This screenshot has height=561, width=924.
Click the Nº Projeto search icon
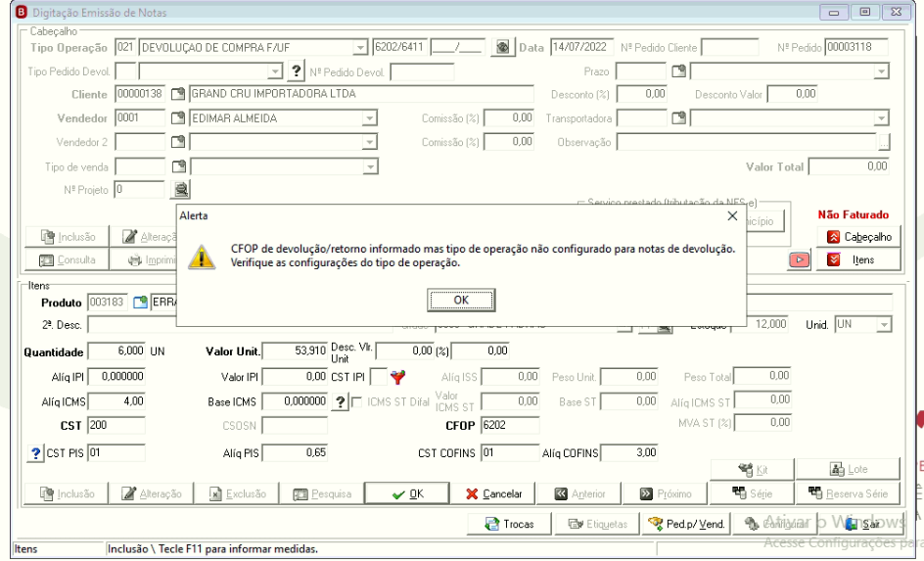click(x=180, y=190)
